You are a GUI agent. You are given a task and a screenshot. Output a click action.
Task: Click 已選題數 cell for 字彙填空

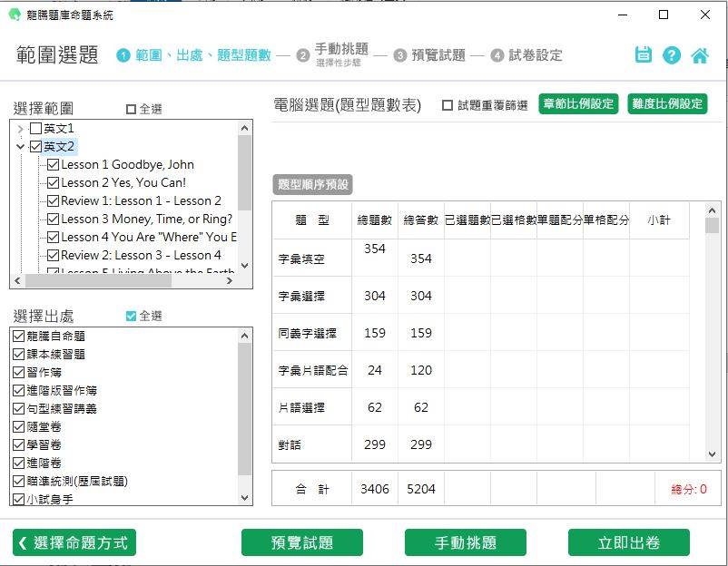[467, 258]
